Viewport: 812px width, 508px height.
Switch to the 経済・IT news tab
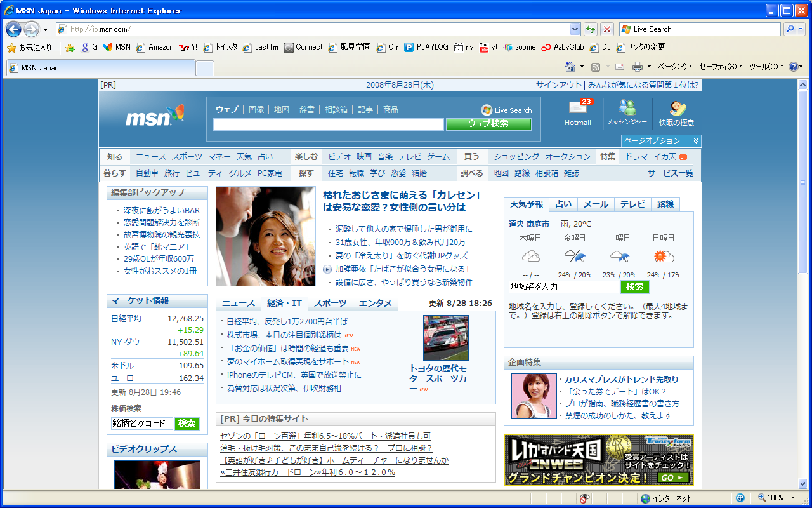pyautogui.click(x=284, y=304)
